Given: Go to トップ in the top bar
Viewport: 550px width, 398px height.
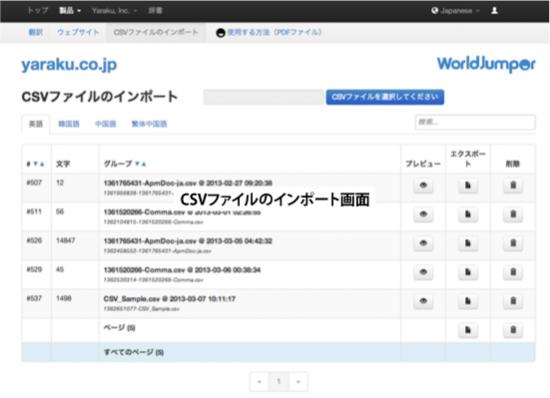Looking at the screenshot, I should tap(38, 11).
